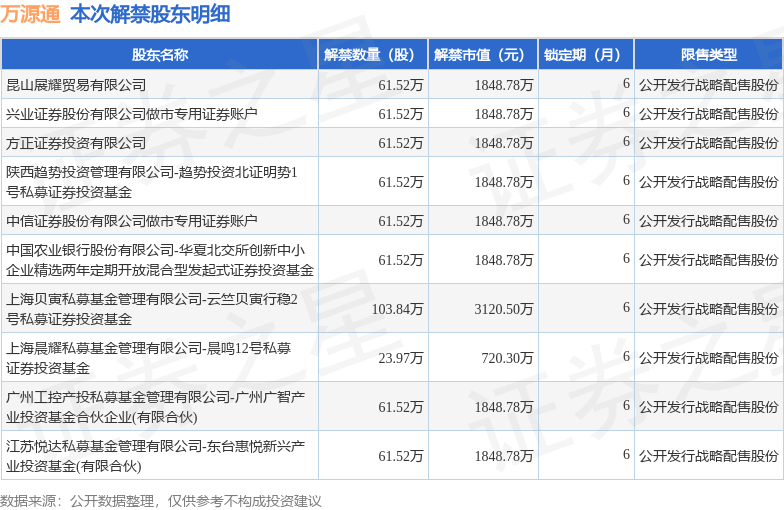
Task: Click 公开发行战略配售股份 in 昆山展耀贸易 row
Action: click(709, 85)
